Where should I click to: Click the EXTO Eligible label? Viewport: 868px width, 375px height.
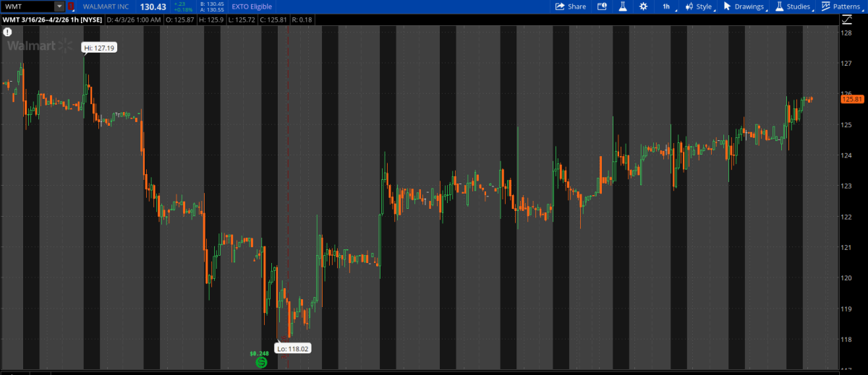(252, 7)
